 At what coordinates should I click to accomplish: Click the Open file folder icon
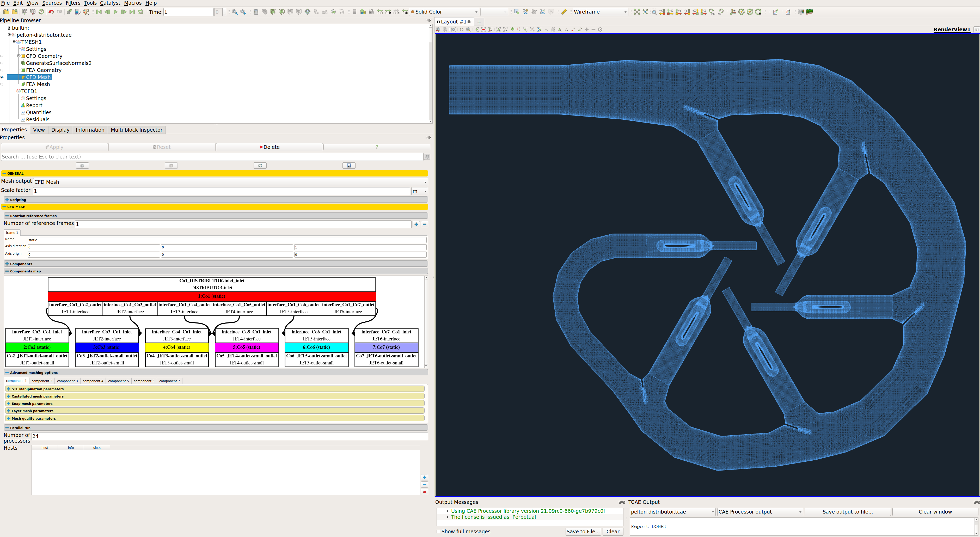(6, 12)
